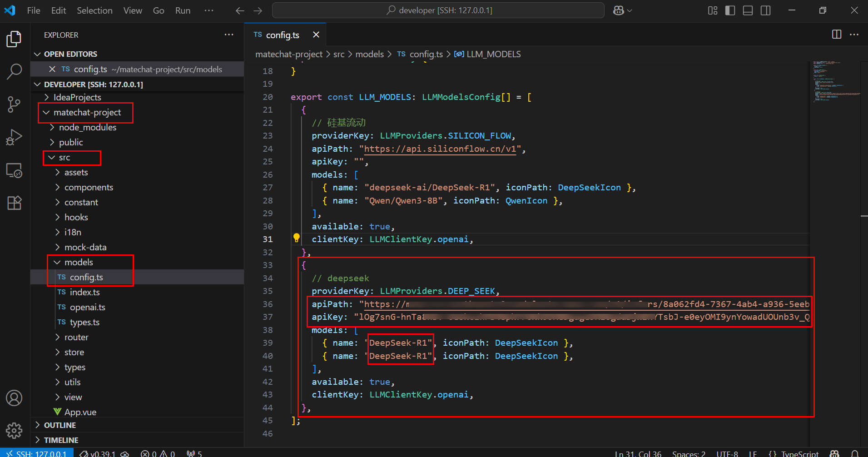Open the File menu
This screenshot has width=868, height=457.
pos(34,10)
